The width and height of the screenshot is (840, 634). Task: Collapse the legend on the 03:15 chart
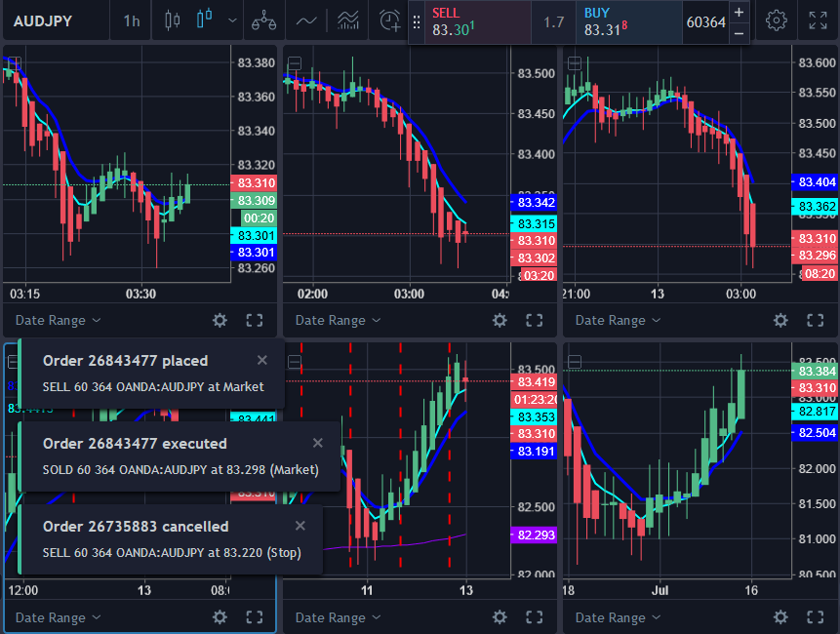point(14,63)
